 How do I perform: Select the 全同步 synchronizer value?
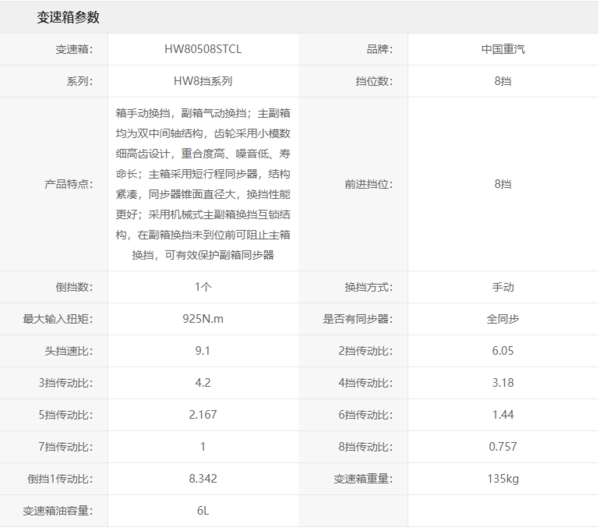click(503, 319)
